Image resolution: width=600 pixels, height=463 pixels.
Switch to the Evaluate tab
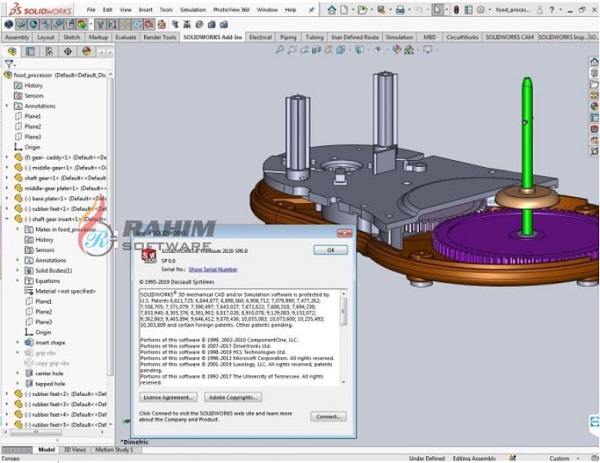pyautogui.click(x=127, y=37)
